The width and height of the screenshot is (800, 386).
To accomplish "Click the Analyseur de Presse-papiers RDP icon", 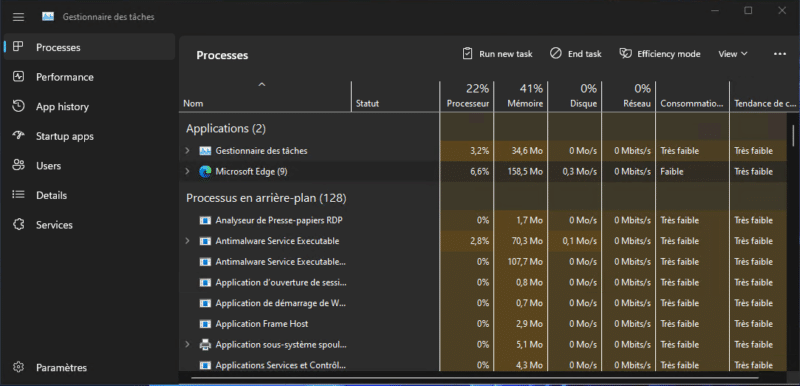I will click(x=205, y=220).
